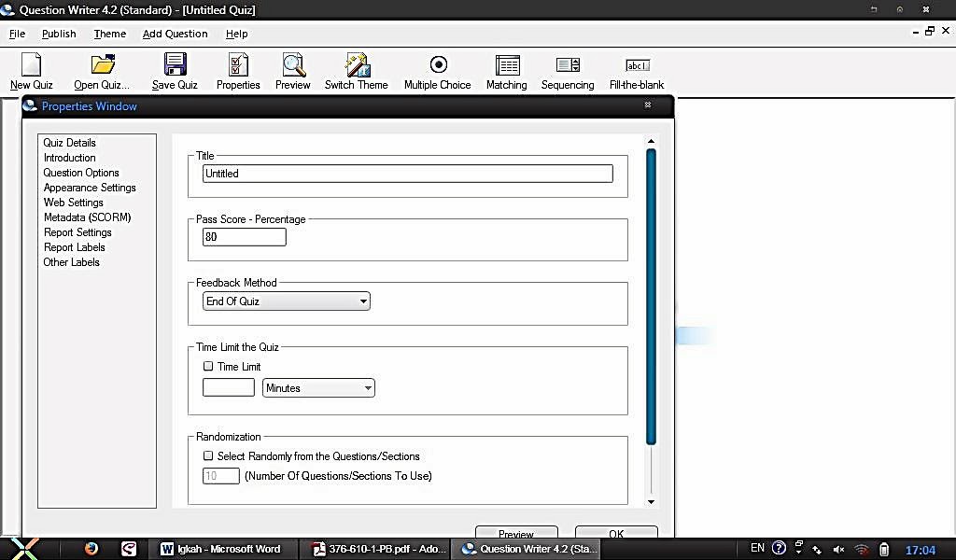
Task: Click the scrollbar down arrow
Action: [x=651, y=502]
